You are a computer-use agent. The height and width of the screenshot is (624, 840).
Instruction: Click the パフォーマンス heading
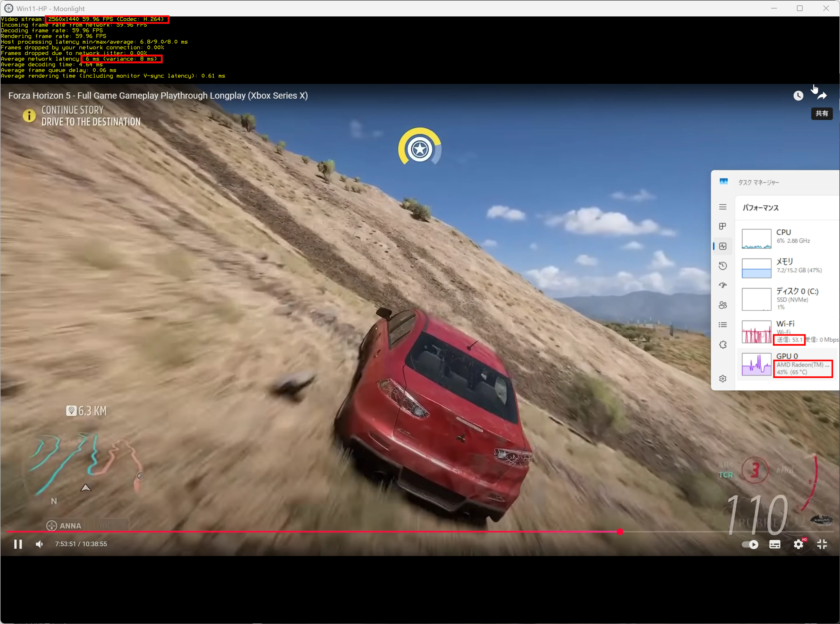tap(760, 208)
